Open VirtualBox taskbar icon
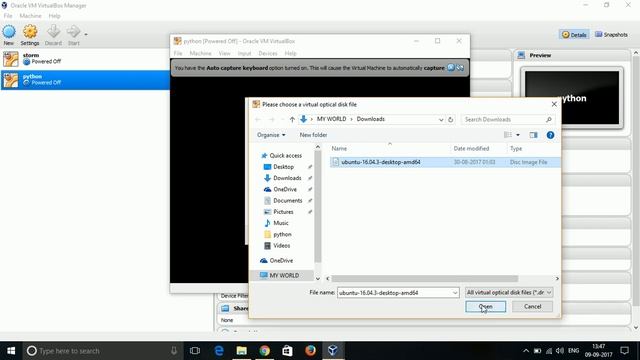Viewport: 640px width, 360px height. point(333,351)
